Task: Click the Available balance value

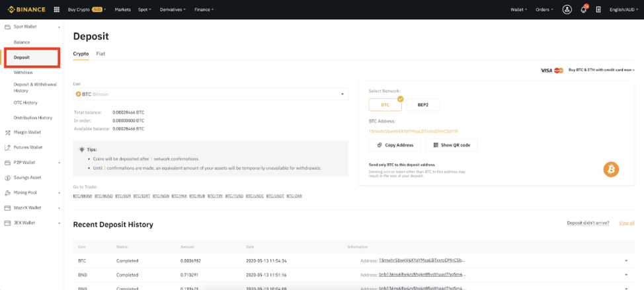Action: (x=128, y=129)
